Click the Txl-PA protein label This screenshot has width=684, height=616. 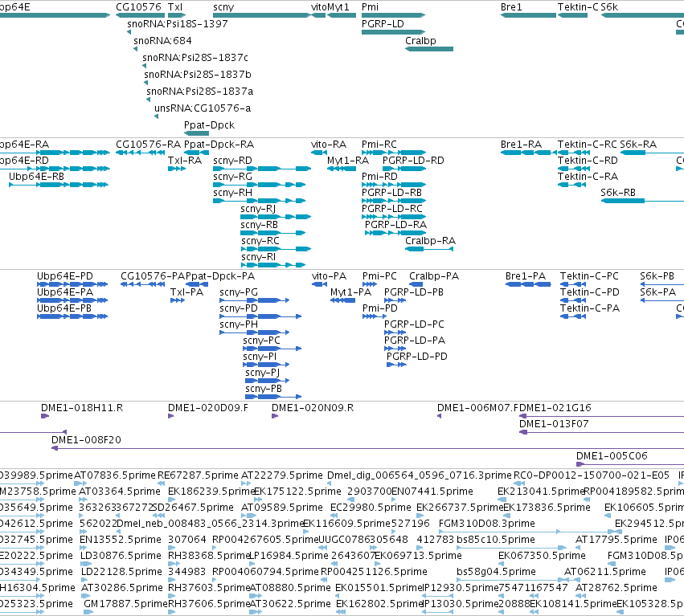point(186,292)
